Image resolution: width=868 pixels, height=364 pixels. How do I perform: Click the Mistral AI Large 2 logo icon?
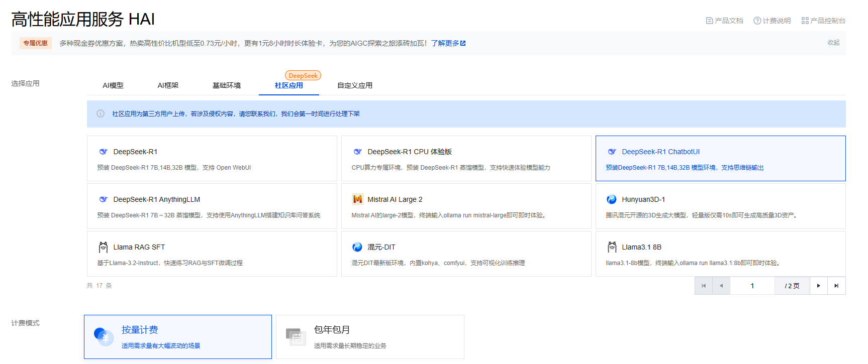(357, 199)
